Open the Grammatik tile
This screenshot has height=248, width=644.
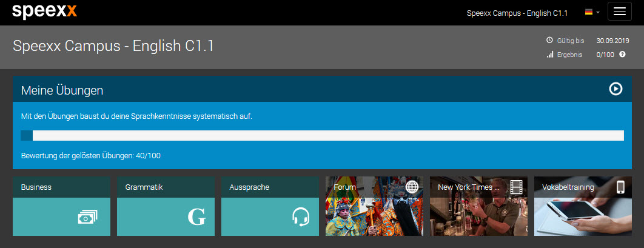[166, 206]
